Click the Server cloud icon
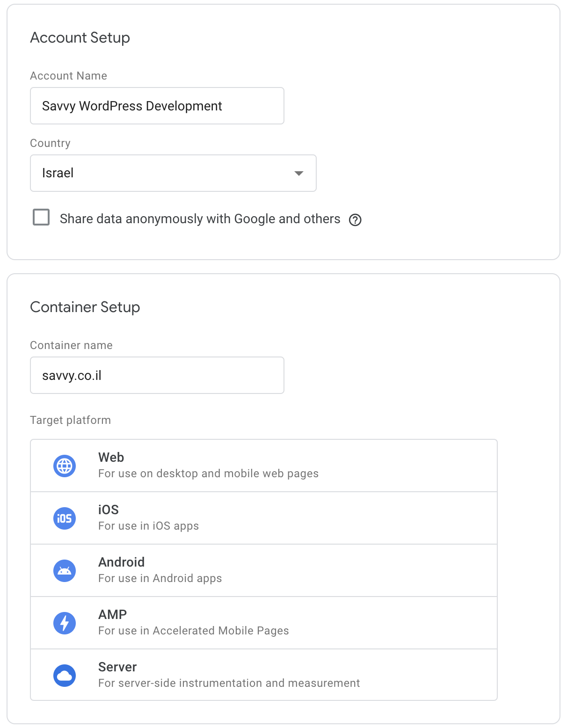567x728 pixels. pos(65,676)
